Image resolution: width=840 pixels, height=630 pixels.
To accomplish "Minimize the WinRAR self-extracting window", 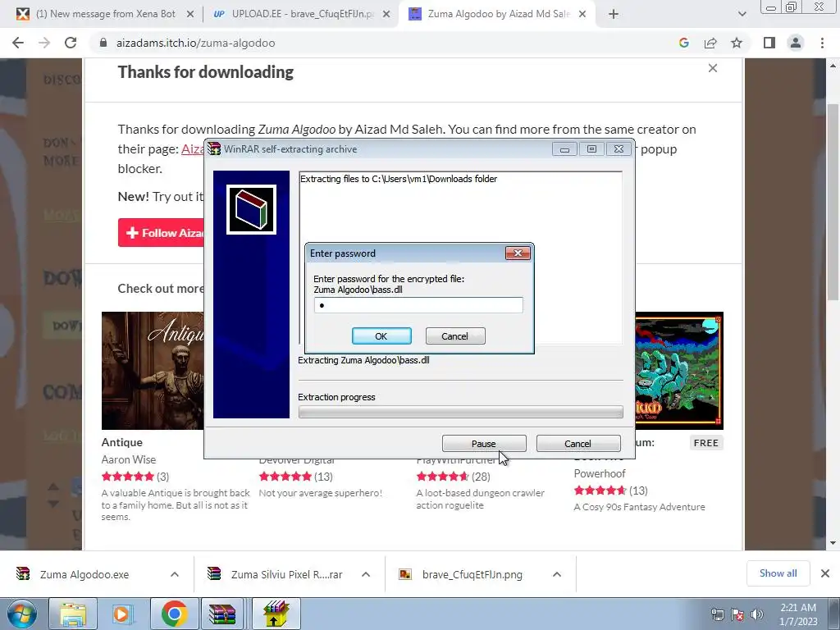I will tap(564, 149).
